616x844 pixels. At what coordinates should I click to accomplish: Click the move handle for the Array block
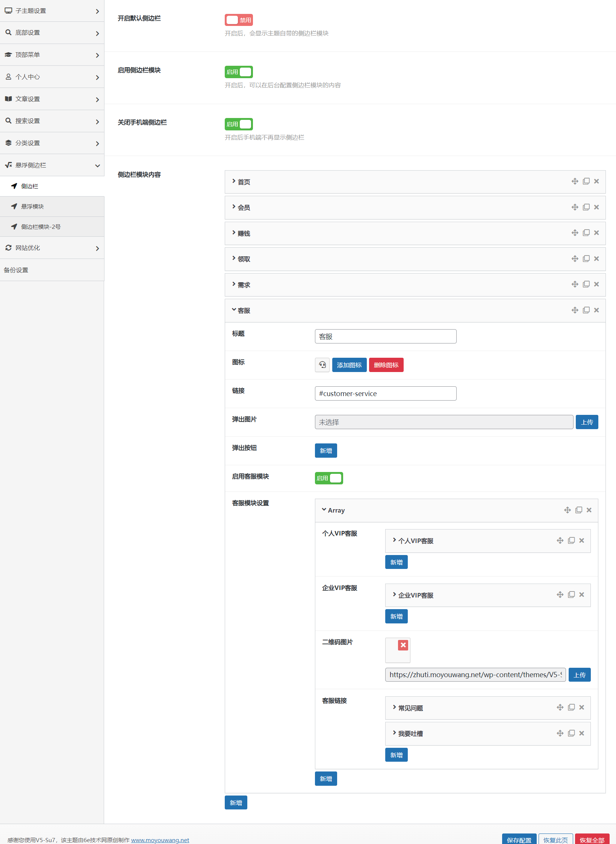coord(567,510)
